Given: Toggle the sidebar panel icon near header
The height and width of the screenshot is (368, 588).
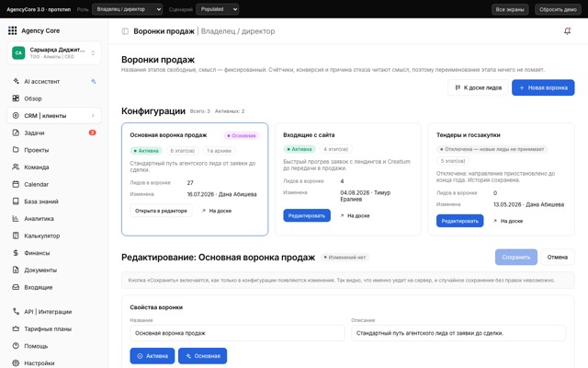Looking at the screenshot, I should tap(125, 31).
